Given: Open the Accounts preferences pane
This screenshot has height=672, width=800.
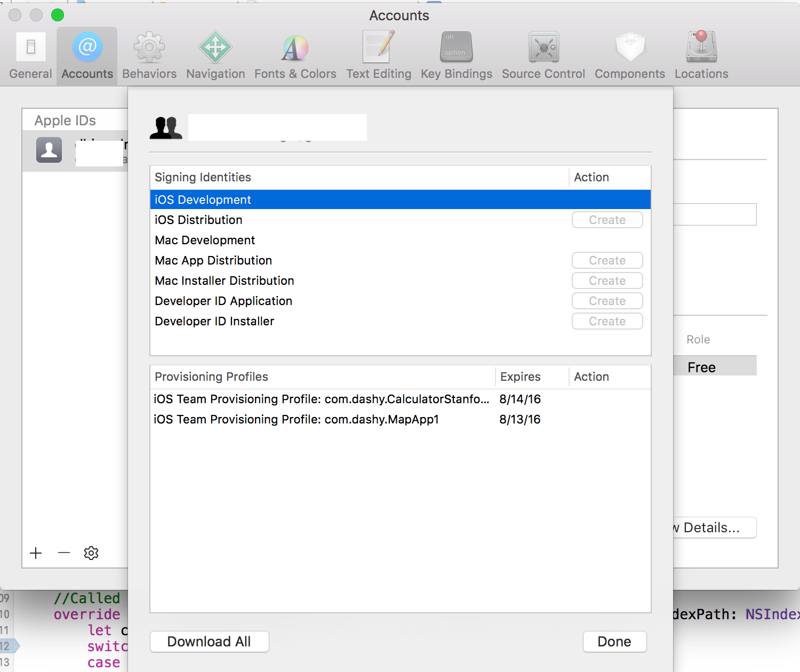Looking at the screenshot, I should coord(86,53).
